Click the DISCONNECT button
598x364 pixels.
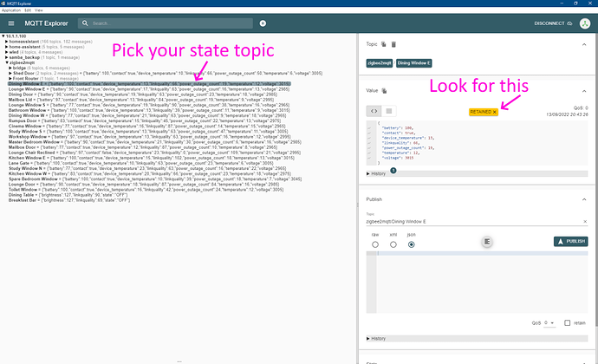(x=553, y=23)
